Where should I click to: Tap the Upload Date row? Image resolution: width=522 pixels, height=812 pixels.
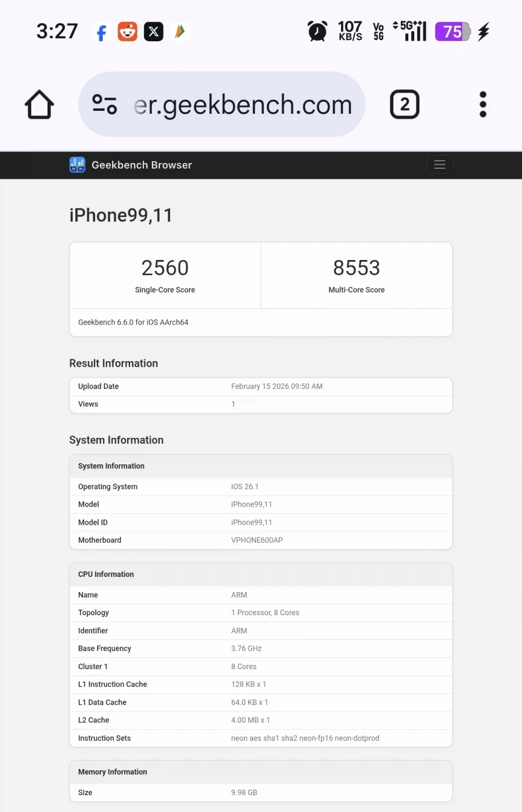point(260,387)
